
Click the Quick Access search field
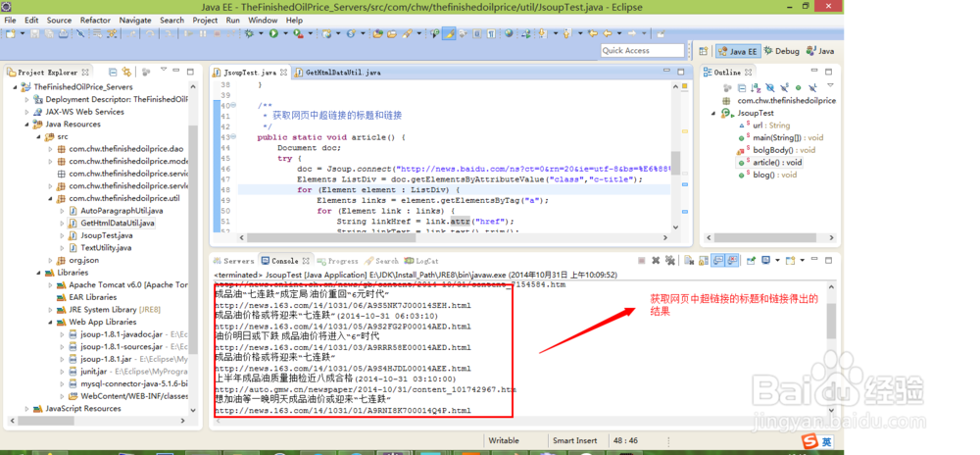643,51
